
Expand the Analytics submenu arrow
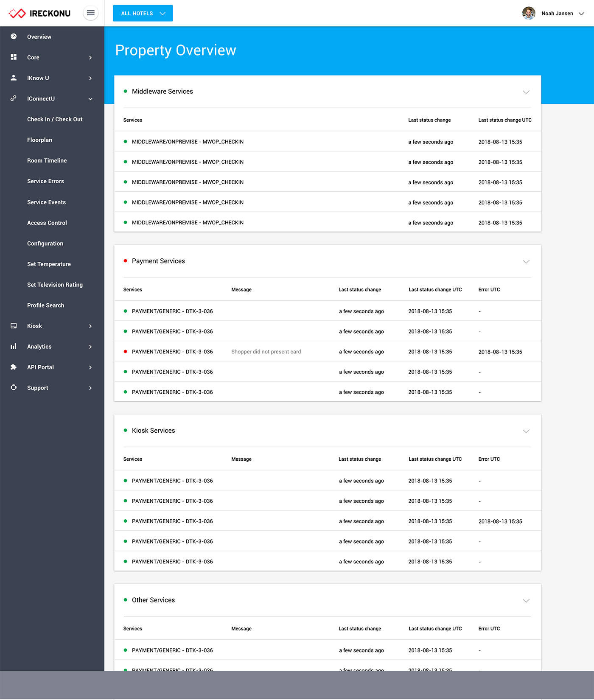pyautogui.click(x=90, y=347)
